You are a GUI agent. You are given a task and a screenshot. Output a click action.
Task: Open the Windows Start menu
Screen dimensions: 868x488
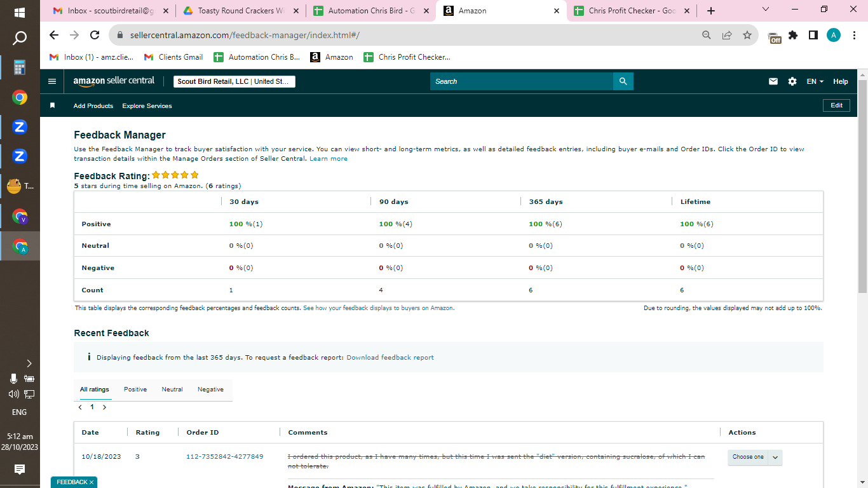point(20,12)
